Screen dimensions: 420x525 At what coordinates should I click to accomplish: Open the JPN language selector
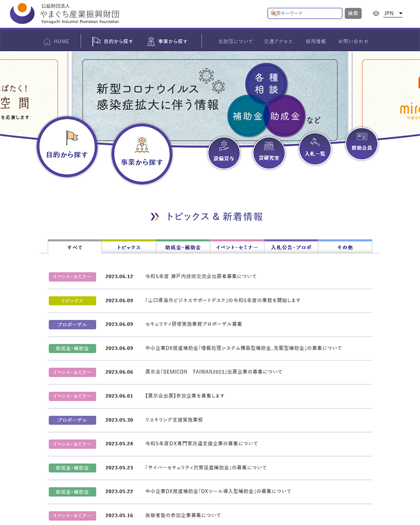click(393, 14)
